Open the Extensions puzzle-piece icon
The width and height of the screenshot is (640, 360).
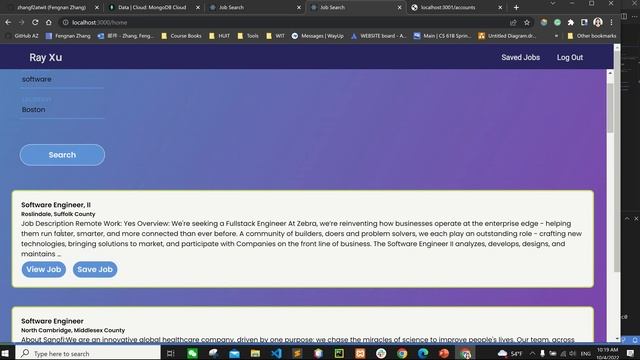(571, 22)
